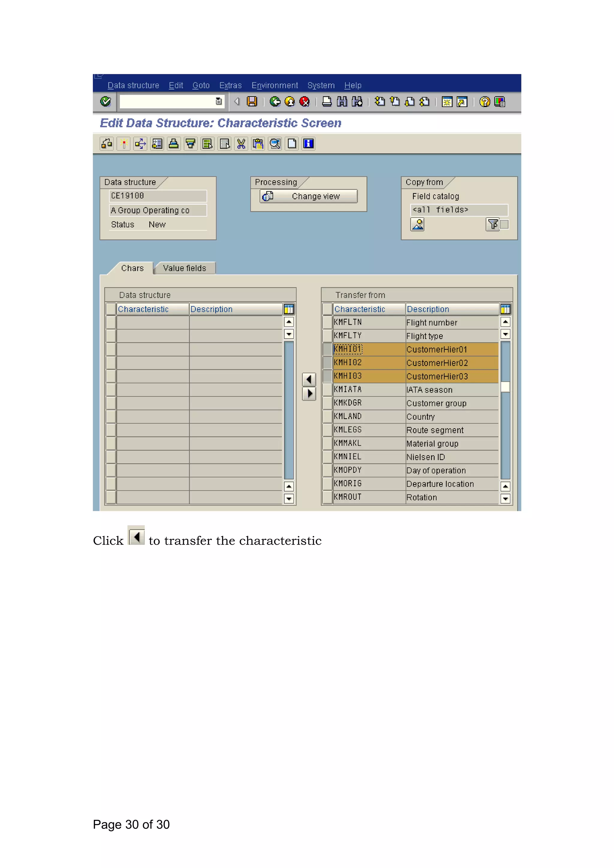The width and height of the screenshot is (614, 868).
Task: Select the row marker for KMLAND
Action: coord(327,417)
